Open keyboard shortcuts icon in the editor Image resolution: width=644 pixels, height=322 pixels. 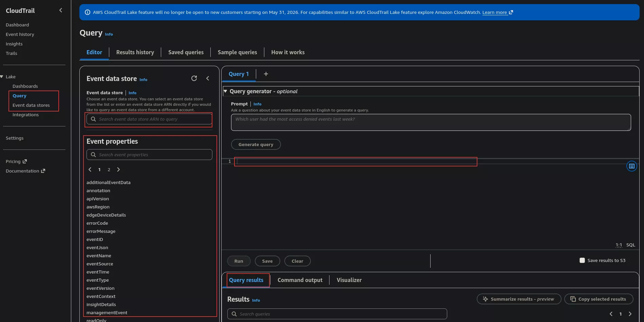(631, 166)
